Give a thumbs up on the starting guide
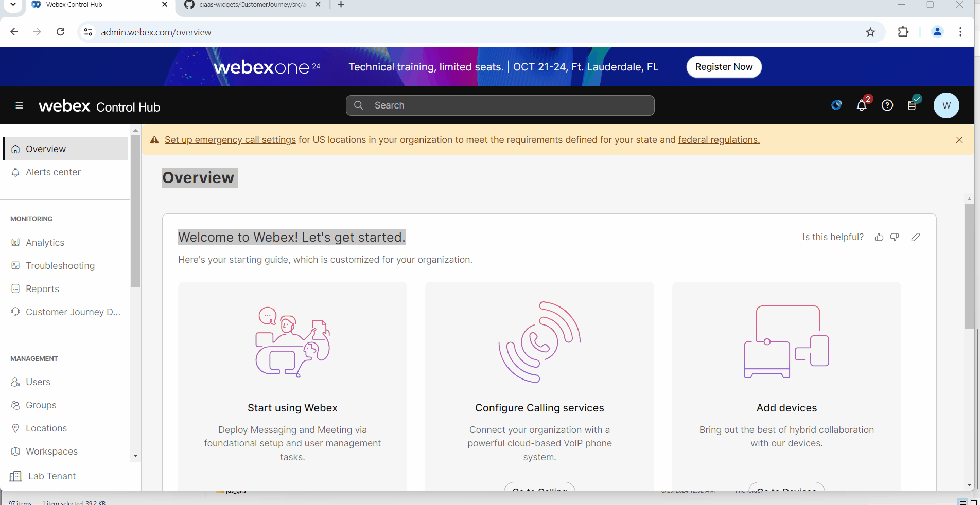 point(879,237)
